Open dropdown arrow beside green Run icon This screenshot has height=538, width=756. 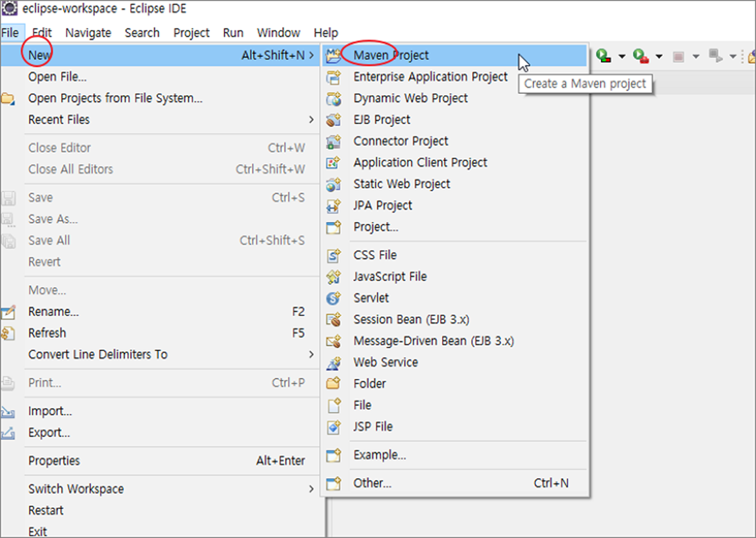pos(621,57)
